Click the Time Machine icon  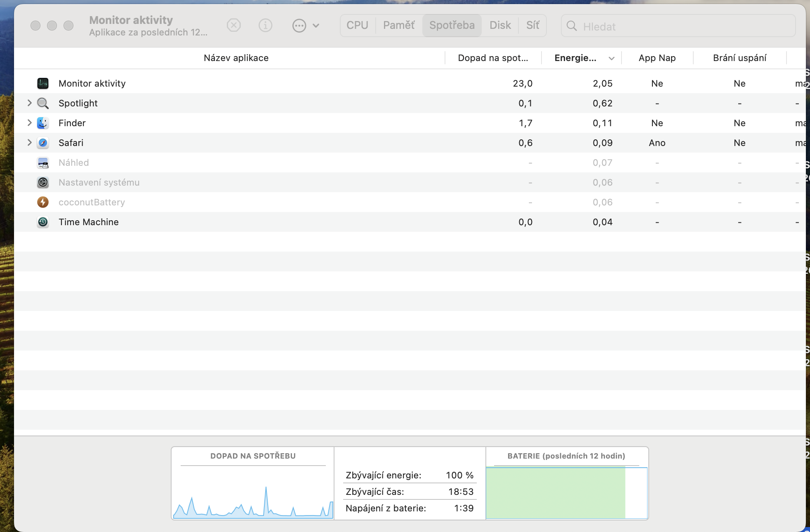click(43, 222)
